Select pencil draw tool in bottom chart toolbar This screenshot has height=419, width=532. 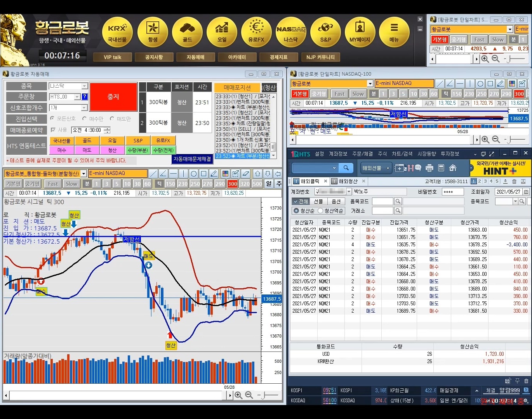[214, 173]
